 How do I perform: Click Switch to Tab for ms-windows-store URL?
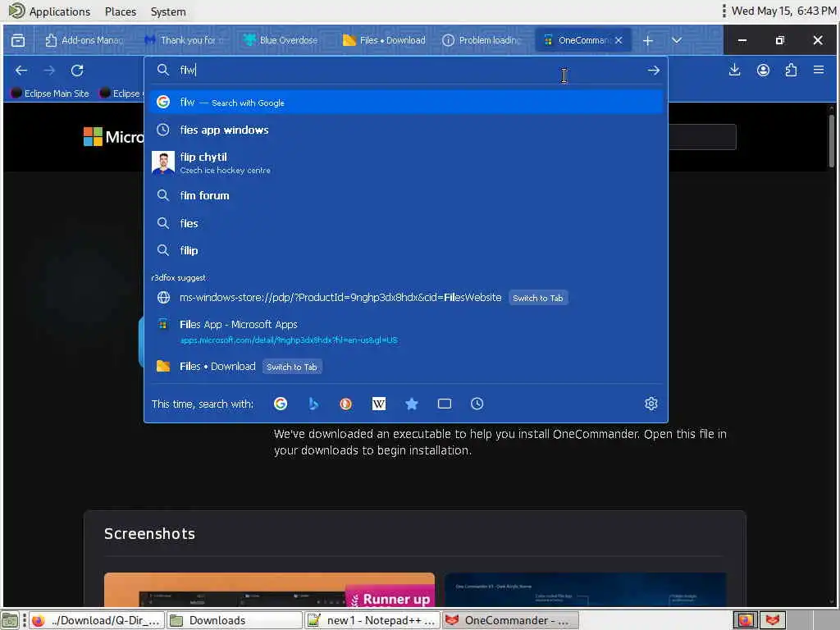point(537,299)
